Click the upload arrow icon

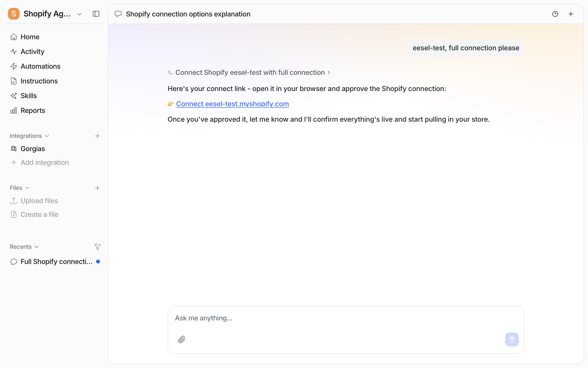pos(14,201)
